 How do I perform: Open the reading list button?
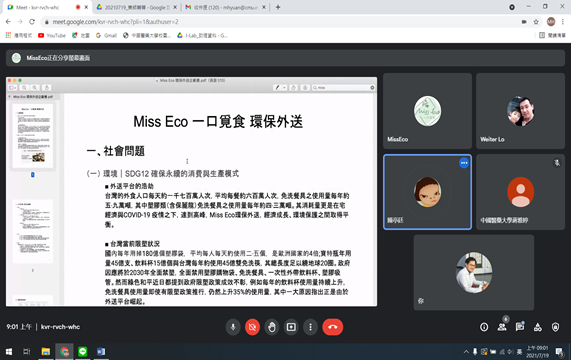pos(552,35)
